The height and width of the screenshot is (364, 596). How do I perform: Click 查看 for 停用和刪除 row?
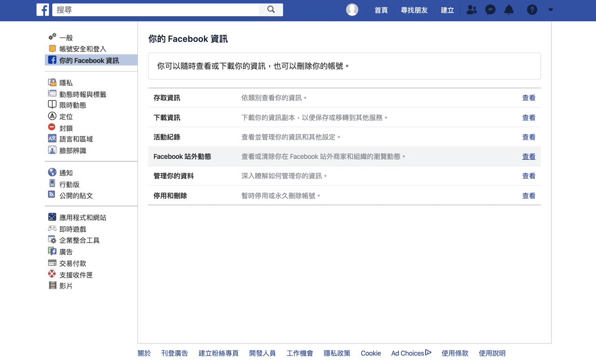(x=528, y=195)
